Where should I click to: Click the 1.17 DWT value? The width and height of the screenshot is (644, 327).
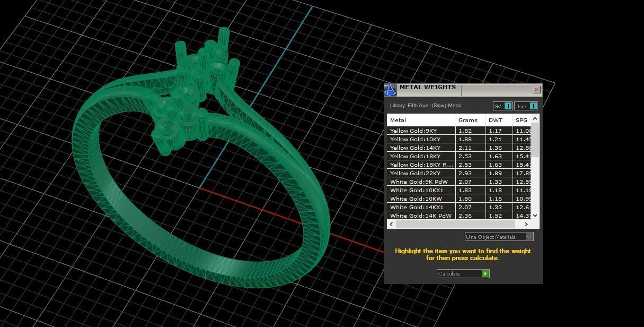click(x=495, y=131)
